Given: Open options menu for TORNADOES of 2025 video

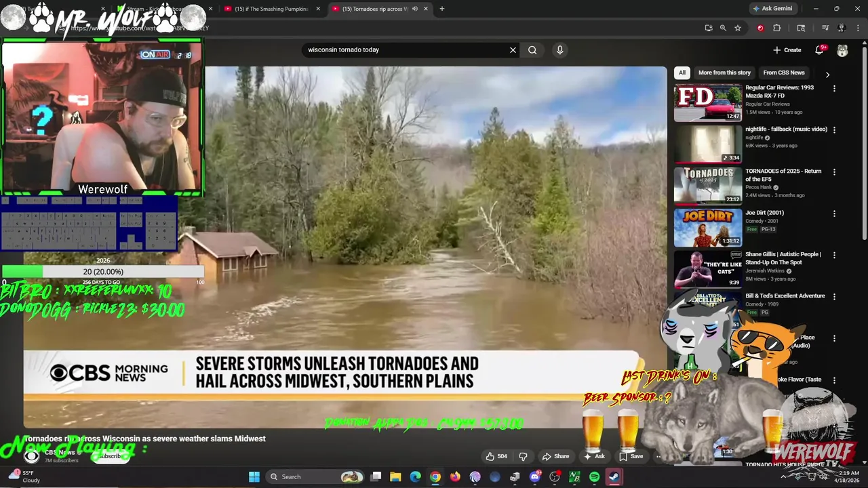Looking at the screenshot, I should [834, 171].
